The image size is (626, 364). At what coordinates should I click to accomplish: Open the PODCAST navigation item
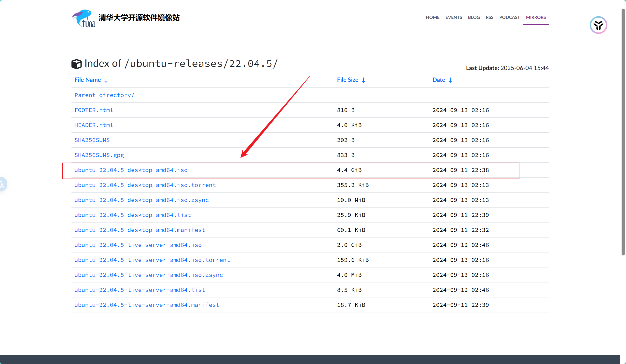(509, 17)
